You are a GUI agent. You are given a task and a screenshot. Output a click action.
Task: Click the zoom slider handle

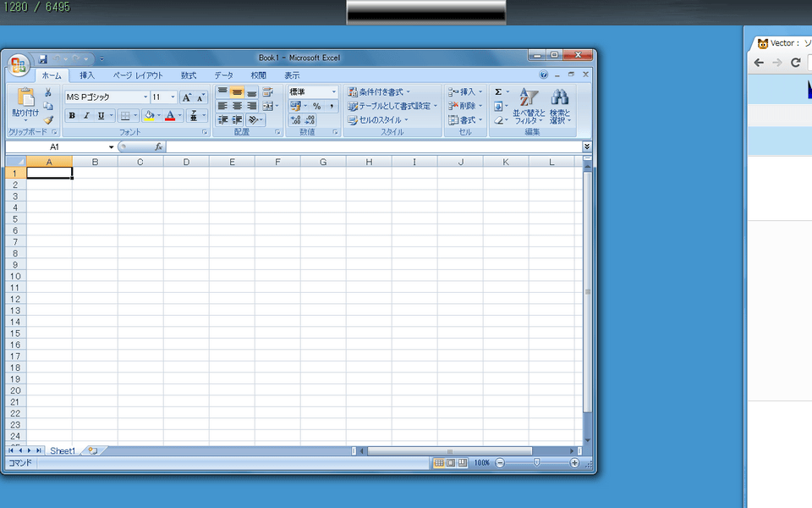tap(537, 462)
